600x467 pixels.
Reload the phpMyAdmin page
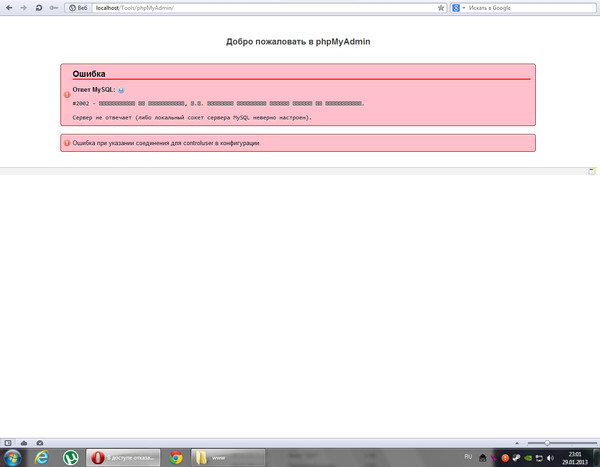pyautogui.click(x=39, y=8)
